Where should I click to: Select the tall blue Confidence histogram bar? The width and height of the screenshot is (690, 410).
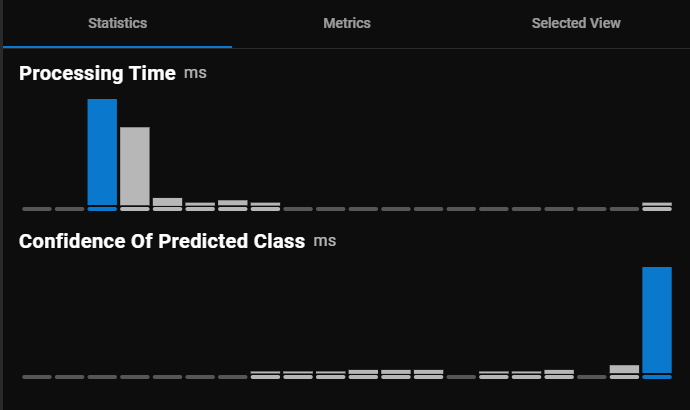pos(657,320)
